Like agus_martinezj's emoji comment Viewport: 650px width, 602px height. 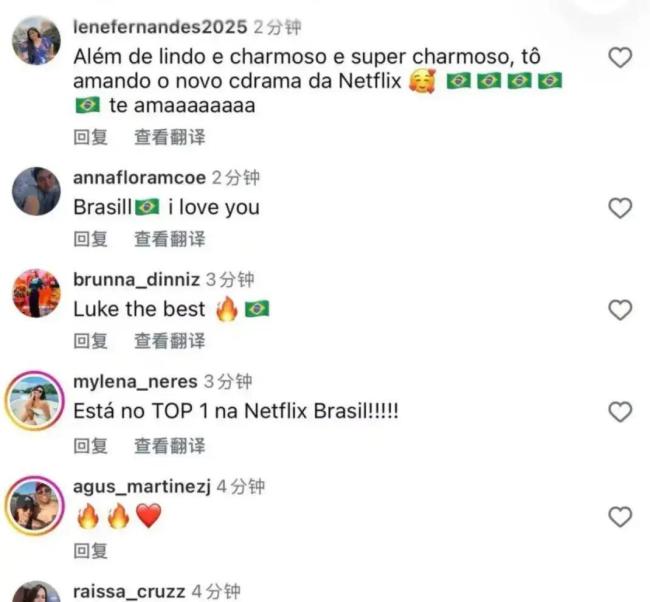tap(620, 517)
